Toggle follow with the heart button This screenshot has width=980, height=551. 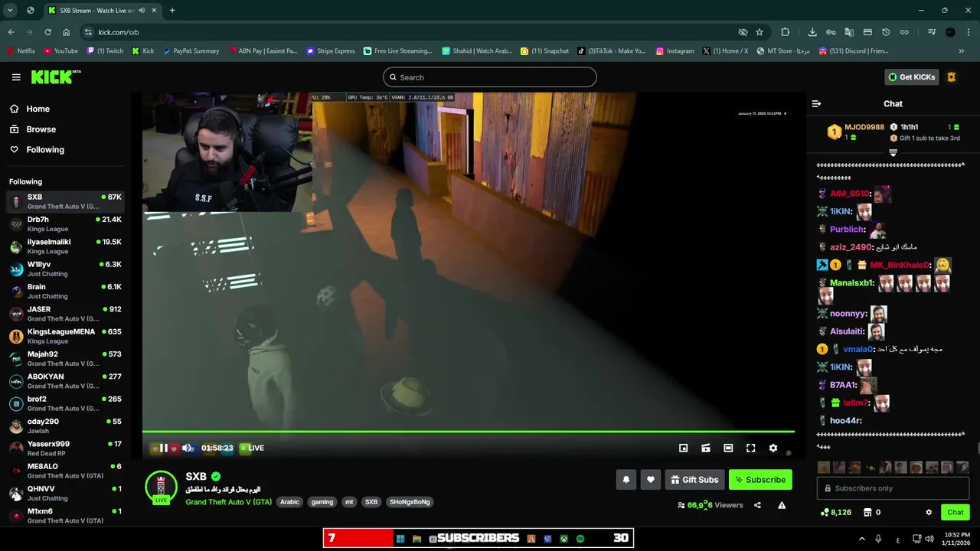click(650, 480)
